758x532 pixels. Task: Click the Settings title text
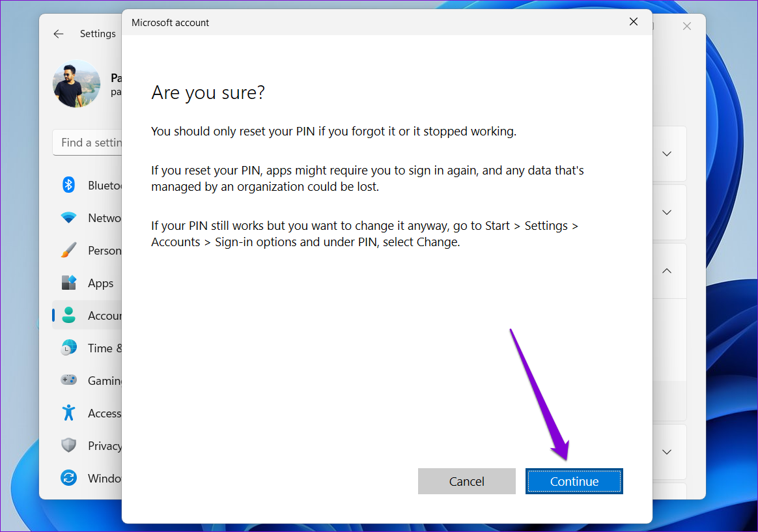click(98, 34)
